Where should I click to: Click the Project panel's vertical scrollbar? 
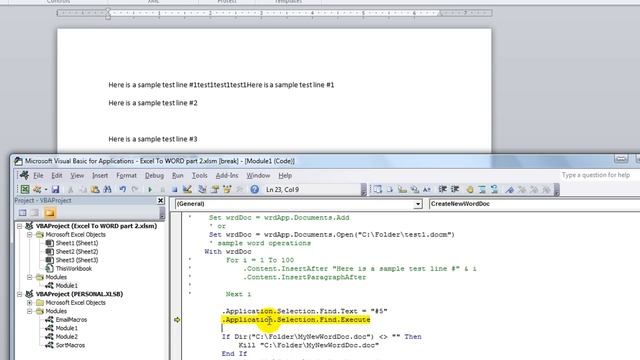[x=162, y=213]
